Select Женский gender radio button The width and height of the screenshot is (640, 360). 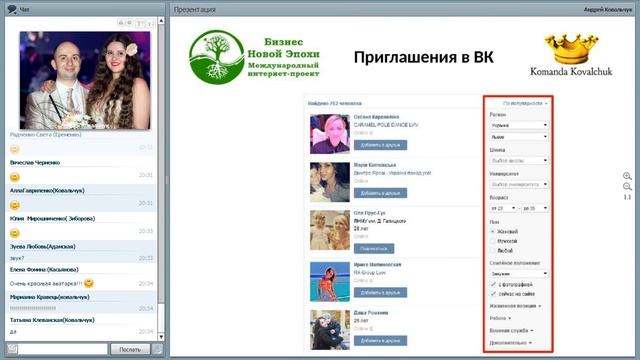pyautogui.click(x=493, y=231)
